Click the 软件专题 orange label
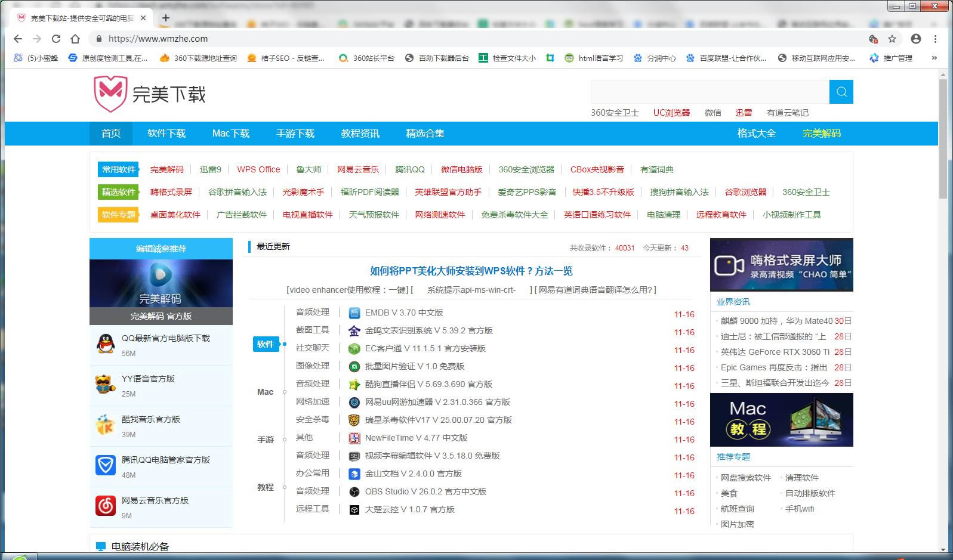This screenshot has height=560, width=953. pyautogui.click(x=119, y=215)
